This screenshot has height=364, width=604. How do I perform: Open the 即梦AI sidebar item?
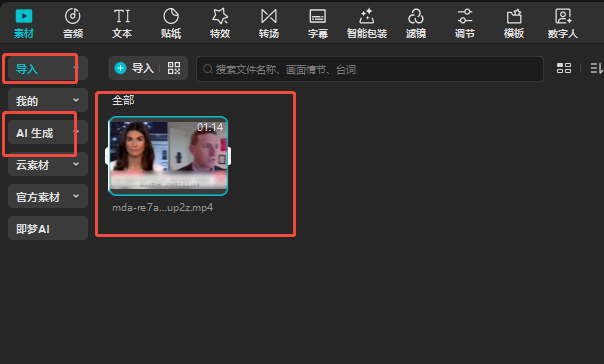coord(48,228)
